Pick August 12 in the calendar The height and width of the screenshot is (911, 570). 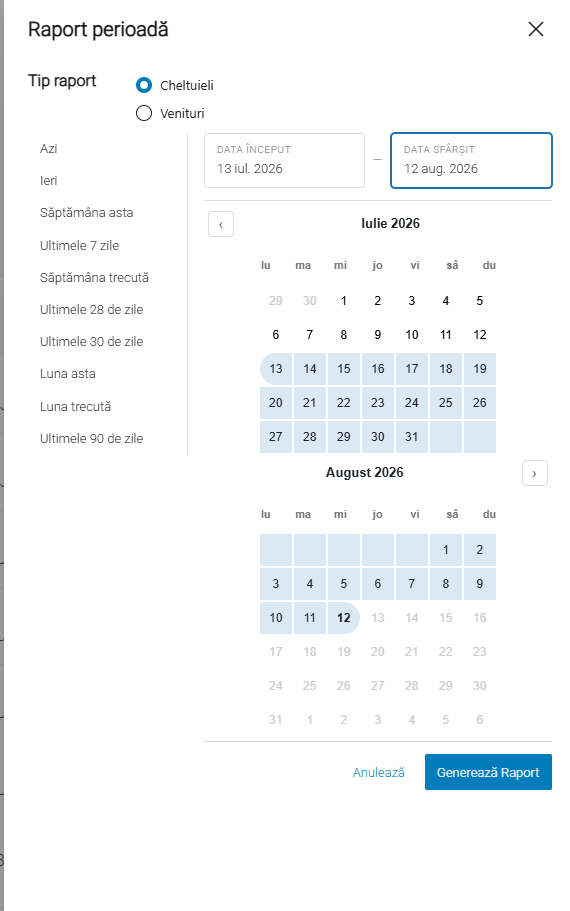click(344, 618)
